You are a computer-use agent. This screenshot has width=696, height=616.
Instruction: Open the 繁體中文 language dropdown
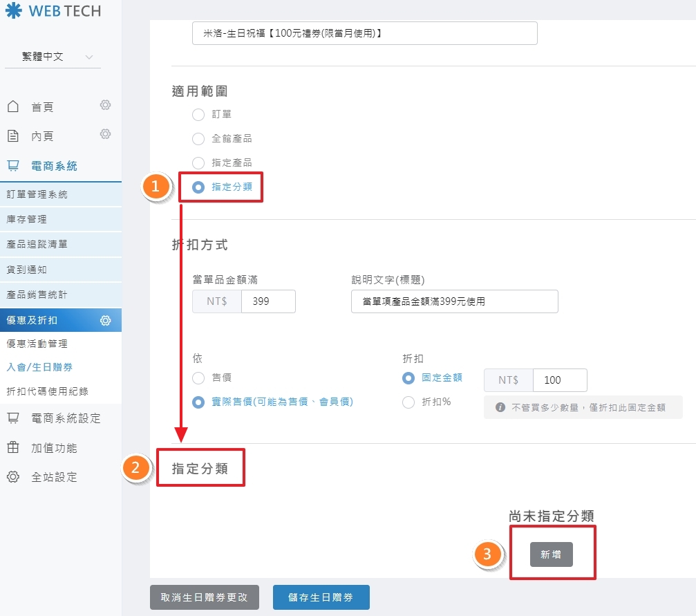click(x=53, y=57)
